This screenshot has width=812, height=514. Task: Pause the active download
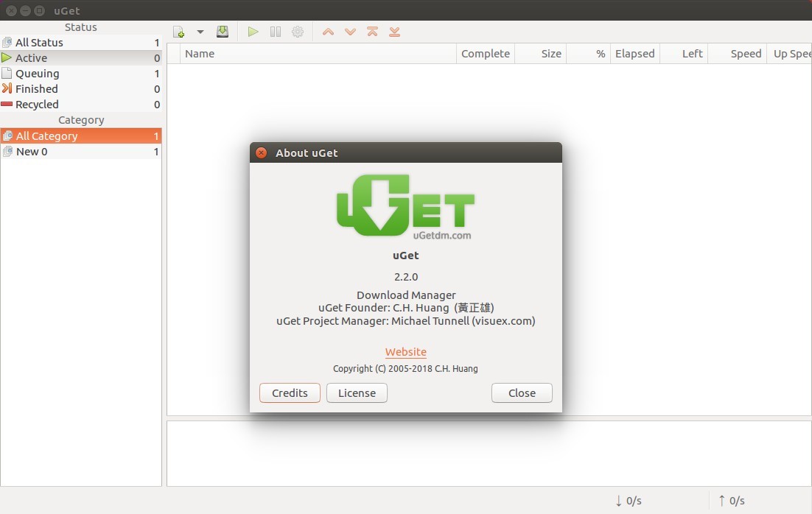coord(275,32)
